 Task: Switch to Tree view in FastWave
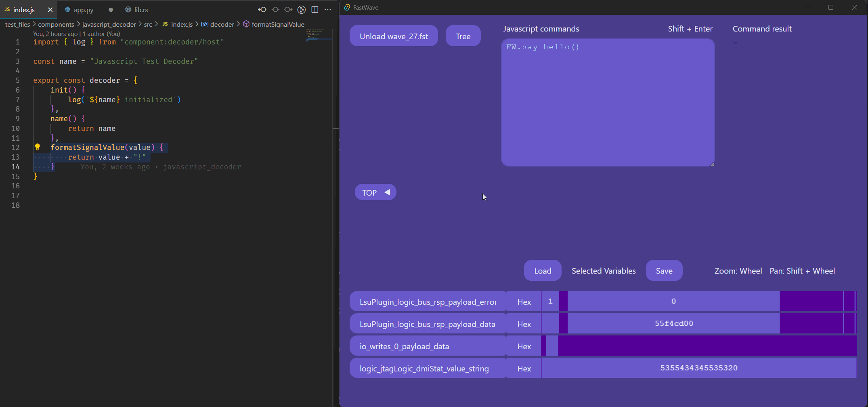pos(463,36)
